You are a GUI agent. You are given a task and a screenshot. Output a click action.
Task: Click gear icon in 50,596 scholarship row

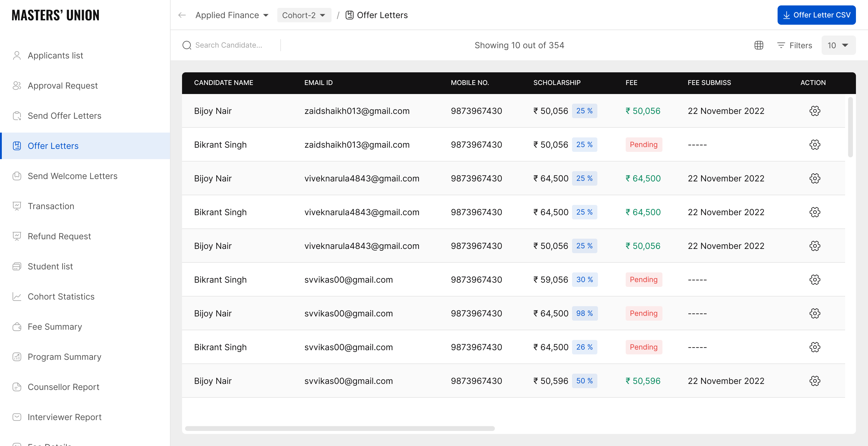(x=814, y=381)
